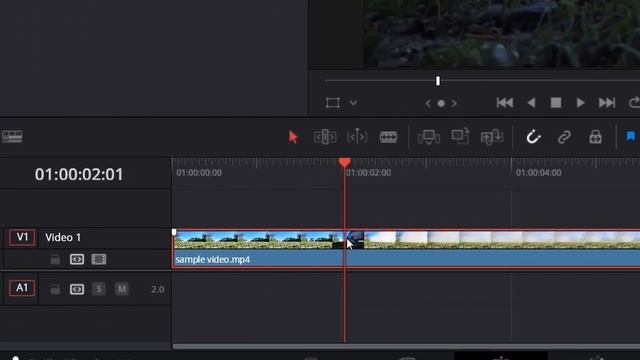
Task: Mute the A1 audio track
Action: 122,289
